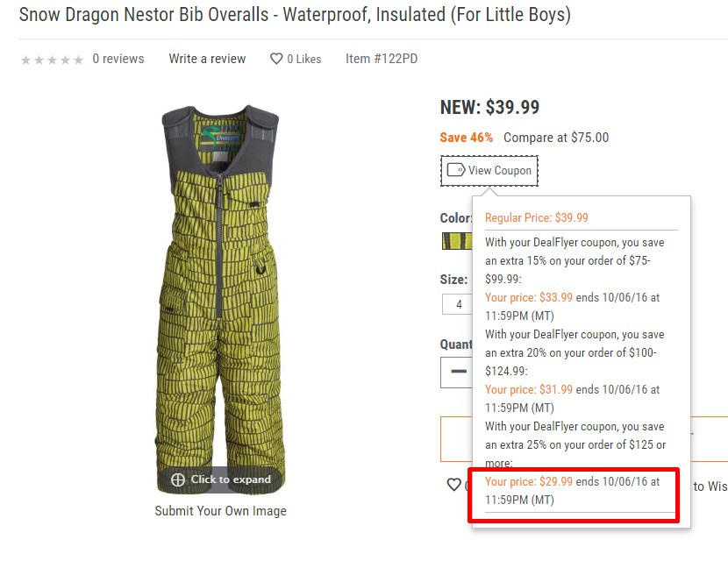Click the Your price $31.99 coupon line

572,399
